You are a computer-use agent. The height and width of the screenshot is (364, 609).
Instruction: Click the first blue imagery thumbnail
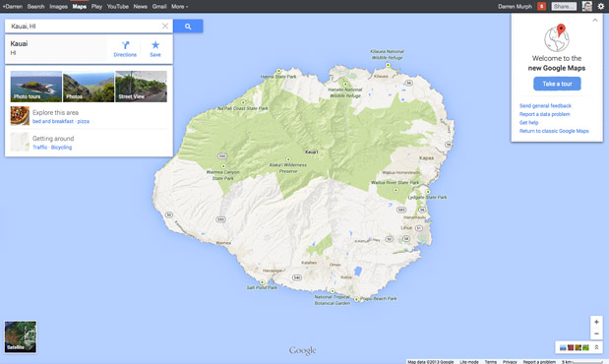563,347
